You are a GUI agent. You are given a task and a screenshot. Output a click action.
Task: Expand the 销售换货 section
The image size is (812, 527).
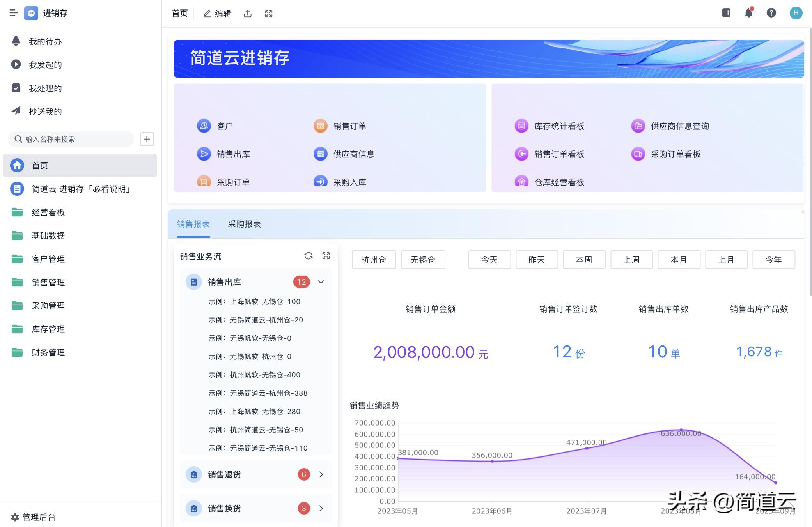(x=321, y=508)
